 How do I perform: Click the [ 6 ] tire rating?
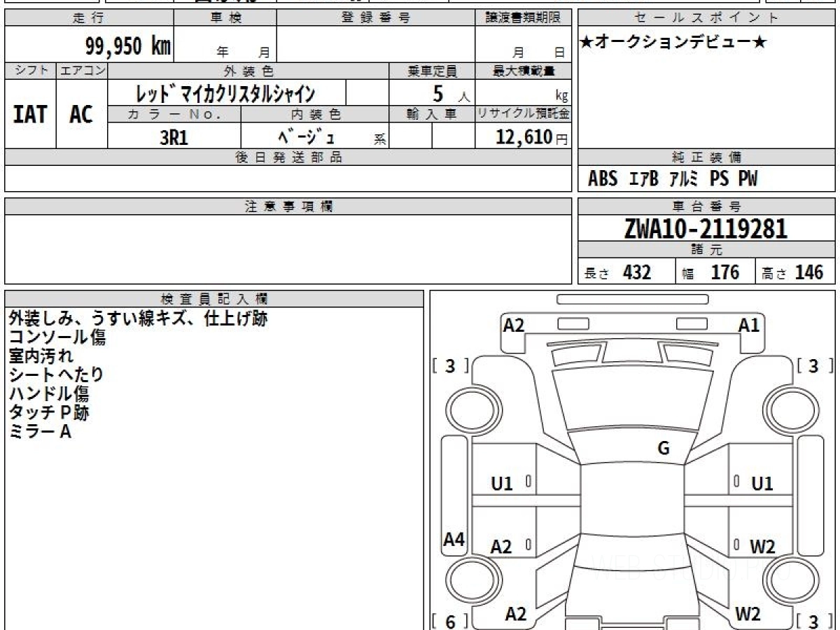451,621
